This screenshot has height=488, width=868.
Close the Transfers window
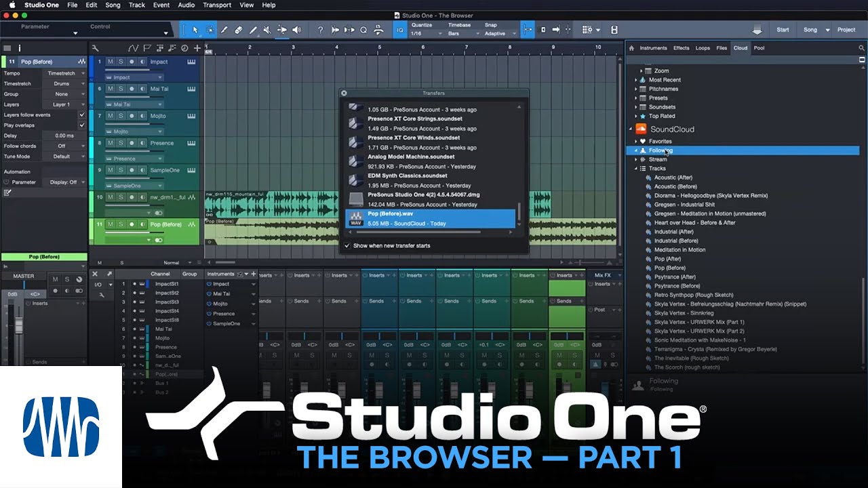click(344, 93)
